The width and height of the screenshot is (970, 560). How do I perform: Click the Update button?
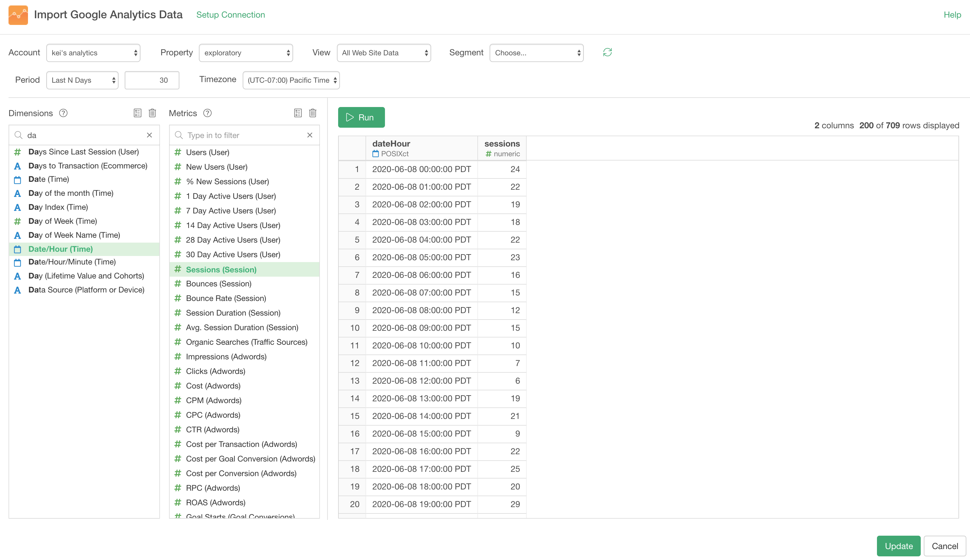899,546
